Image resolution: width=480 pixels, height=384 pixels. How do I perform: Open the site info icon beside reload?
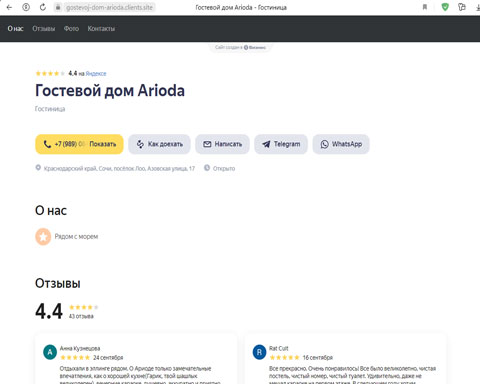[26, 7]
